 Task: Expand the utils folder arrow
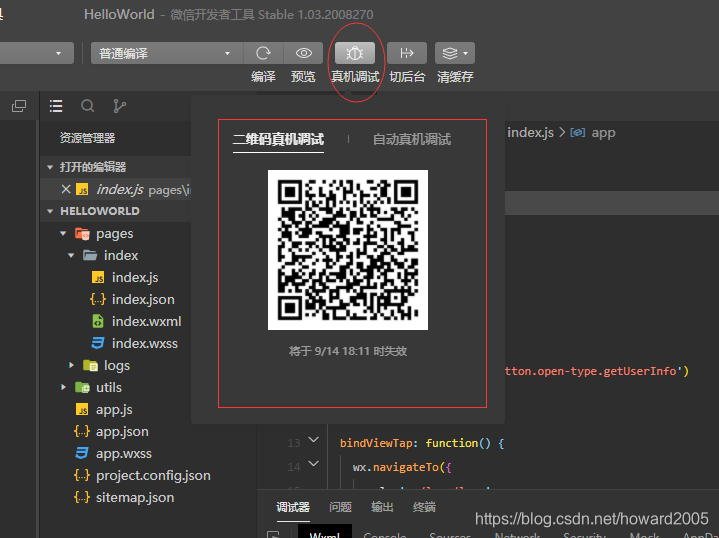[x=63, y=387]
